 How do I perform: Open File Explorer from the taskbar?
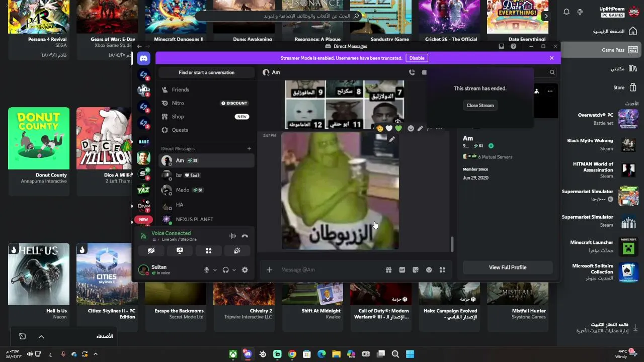click(x=336, y=354)
